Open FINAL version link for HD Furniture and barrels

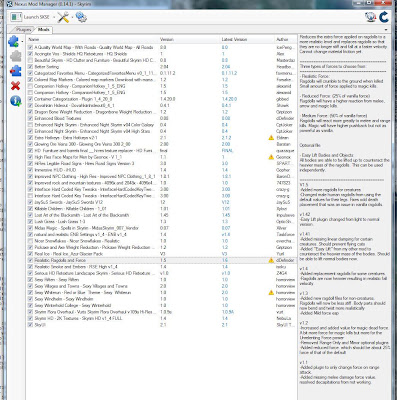(228, 151)
